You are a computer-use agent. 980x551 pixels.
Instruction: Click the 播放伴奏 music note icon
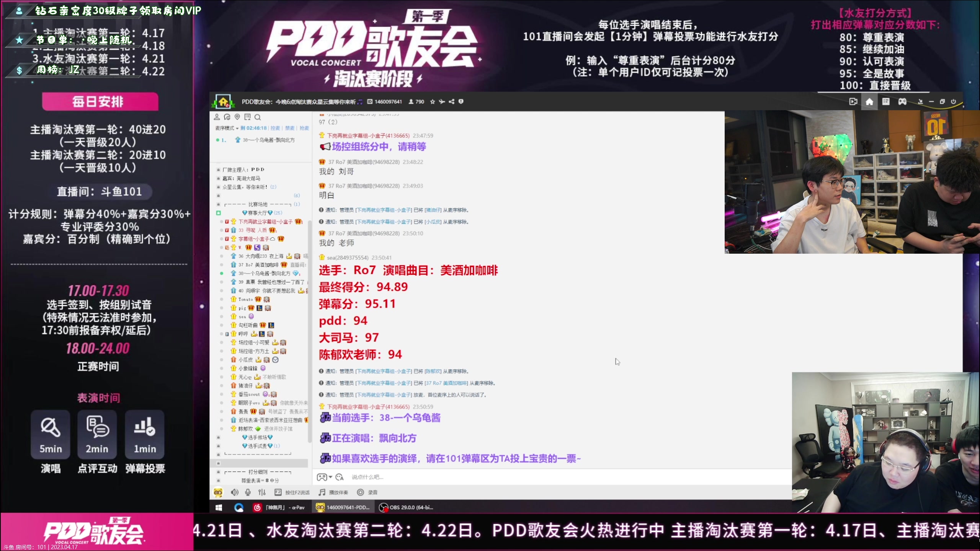(322, 492)
